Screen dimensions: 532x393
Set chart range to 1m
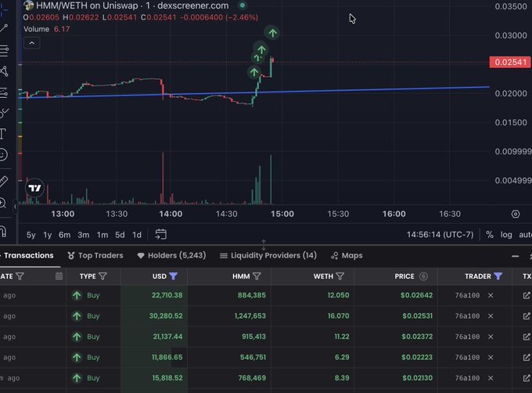tap(102, 235)
